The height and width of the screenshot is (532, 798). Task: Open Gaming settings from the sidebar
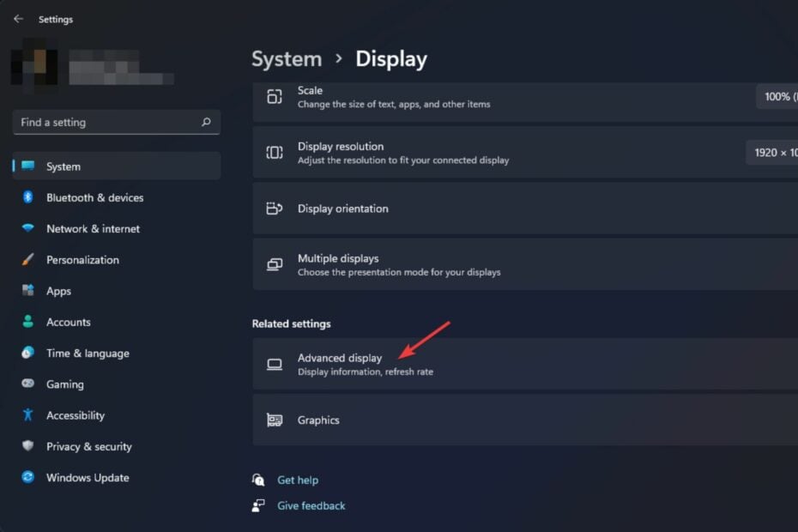65,384
